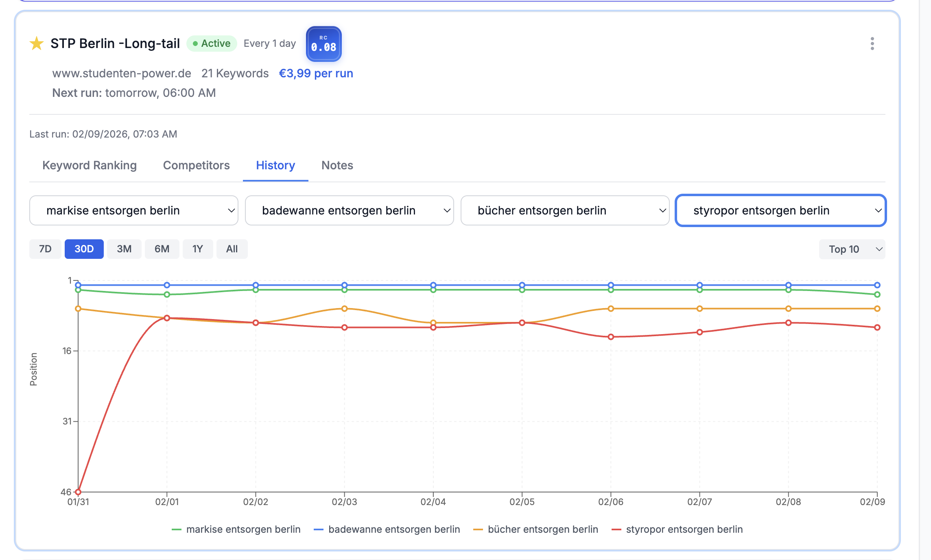Open the Notes tab

click(337, 165)
